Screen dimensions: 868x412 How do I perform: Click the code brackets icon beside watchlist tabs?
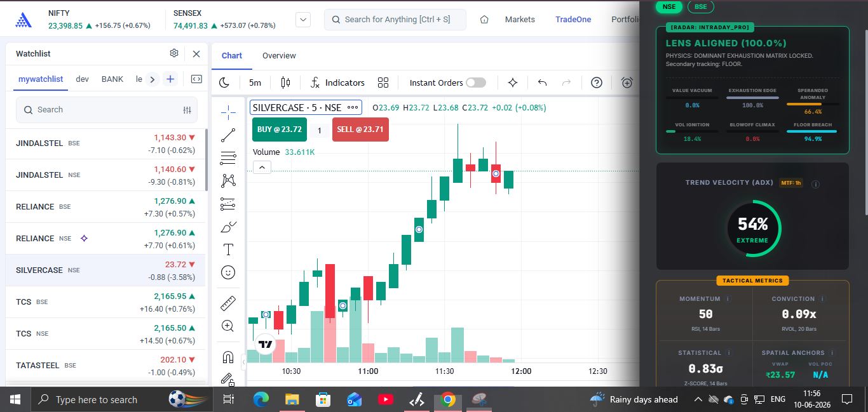[x=196, y=79]
